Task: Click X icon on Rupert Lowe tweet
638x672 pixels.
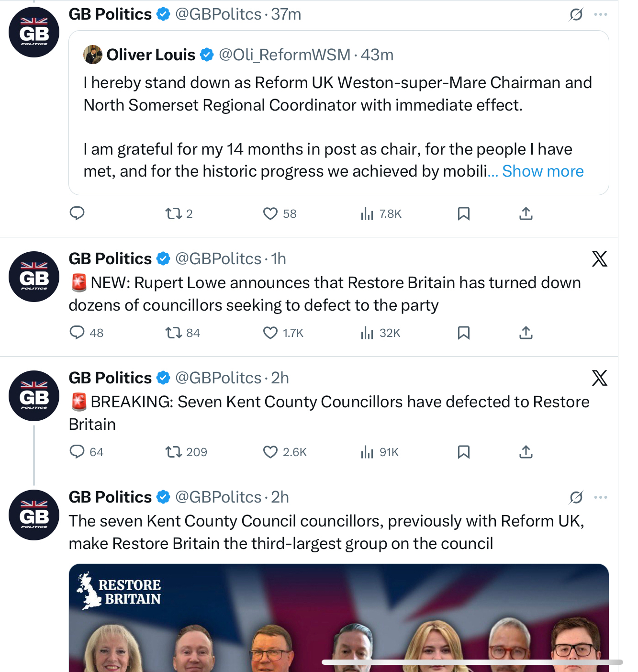Action: (x=599, y=259)
